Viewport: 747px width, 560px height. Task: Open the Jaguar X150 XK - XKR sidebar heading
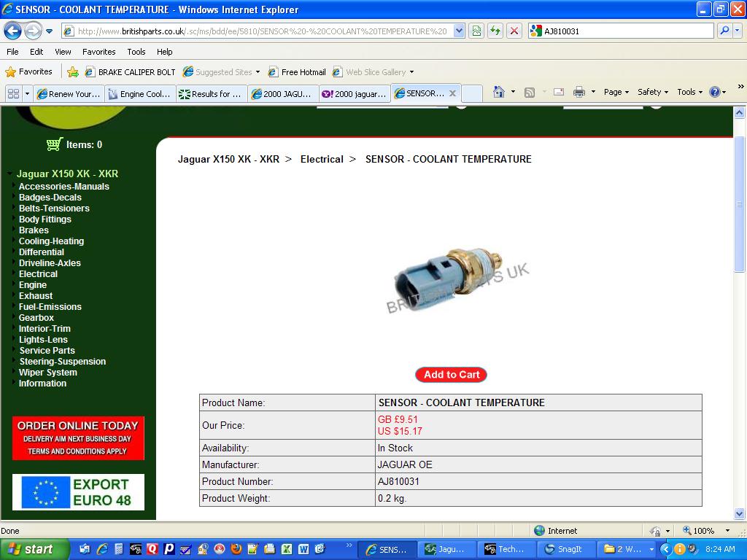[x=67, y=174]
